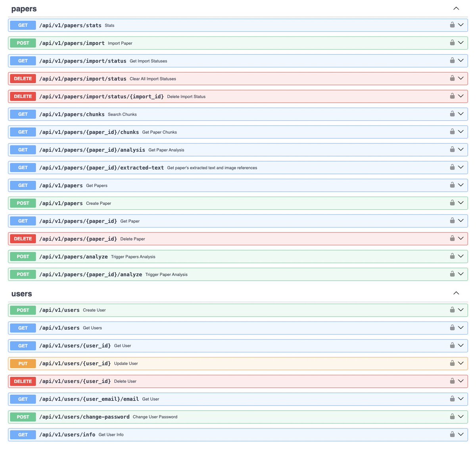This screenshot has width=476, height=449.
Task: Click lock icon on Get Paper row
Action: point(452,221)
